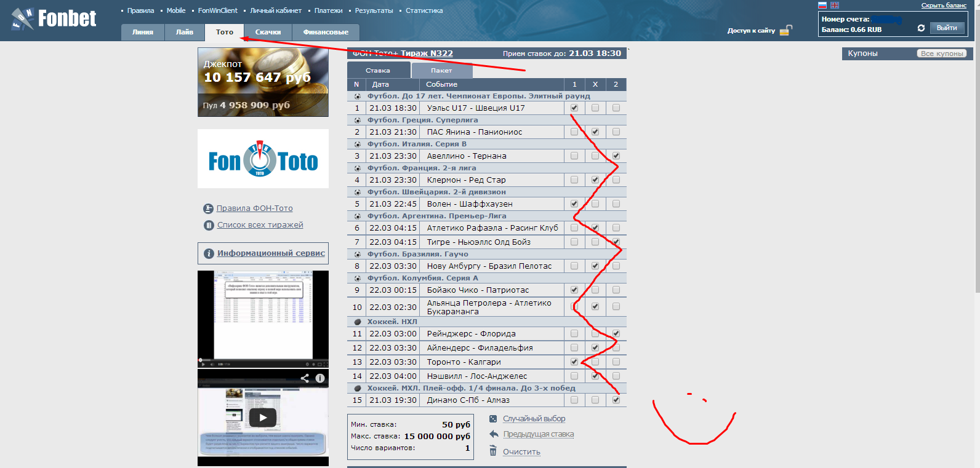The image size is (980, 468).
Task: Click the Mobile item in top menu
Action: coord(176,10)
